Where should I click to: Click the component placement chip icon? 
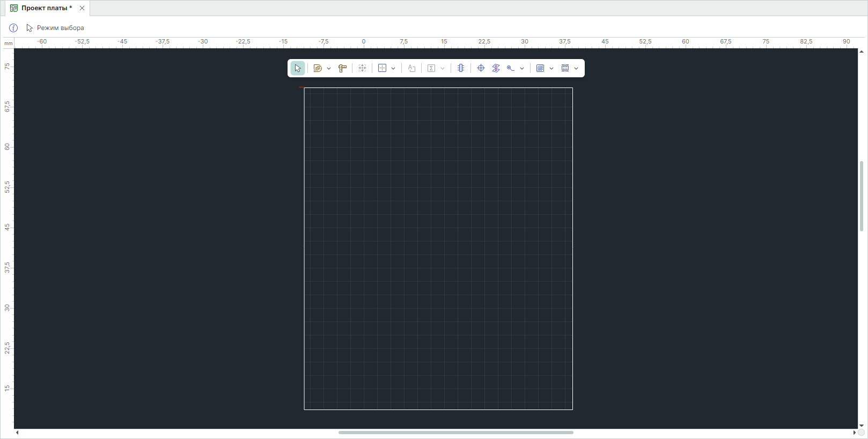461,68
